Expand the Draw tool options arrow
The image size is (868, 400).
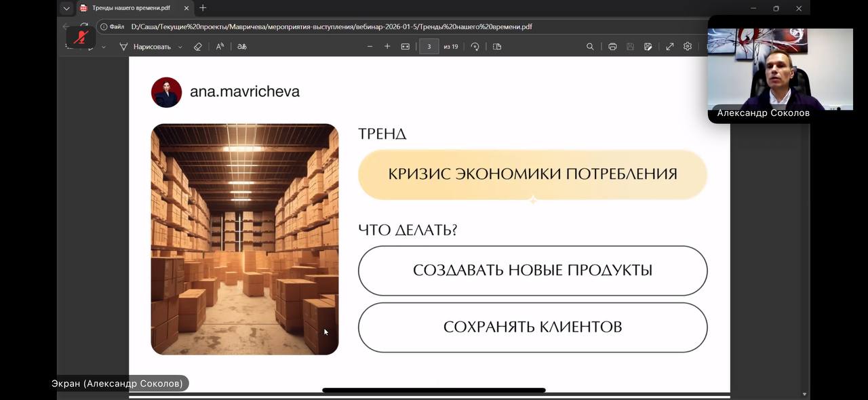point(180,47)
